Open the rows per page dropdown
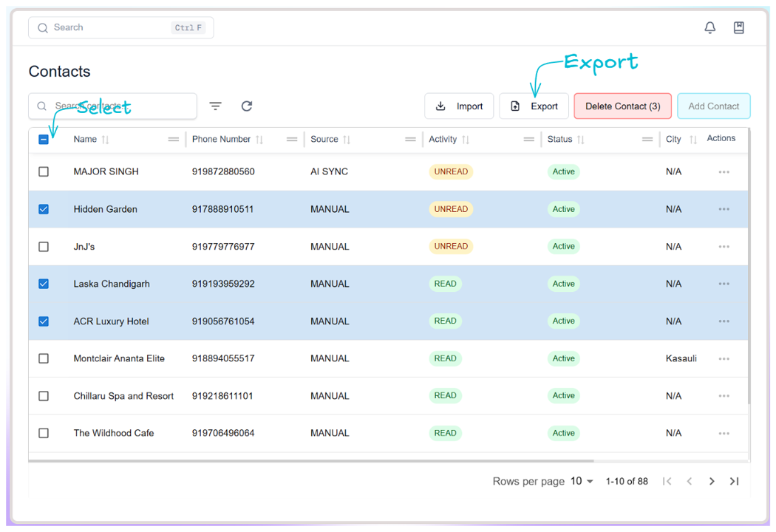 [580, 481]
